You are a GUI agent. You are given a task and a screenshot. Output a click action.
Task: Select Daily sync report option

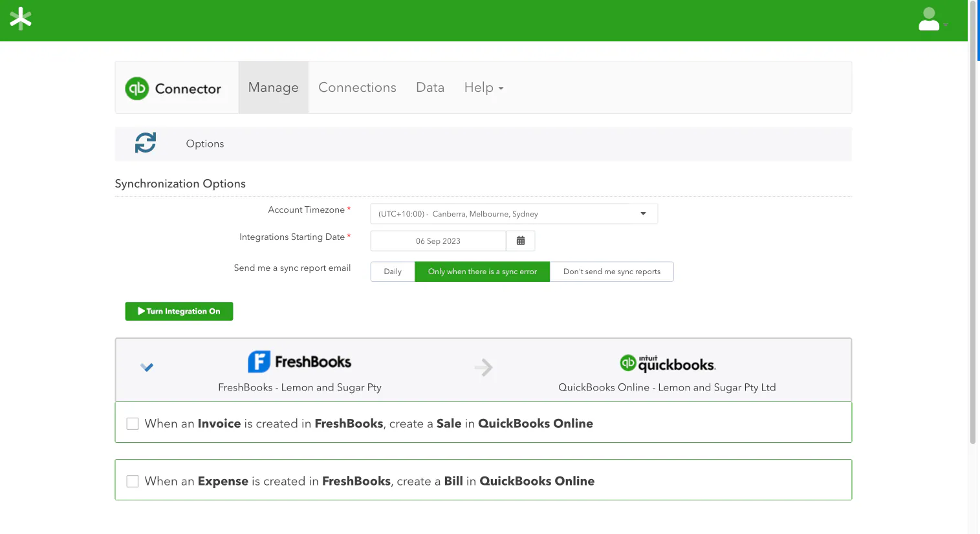tap(393, 272)
